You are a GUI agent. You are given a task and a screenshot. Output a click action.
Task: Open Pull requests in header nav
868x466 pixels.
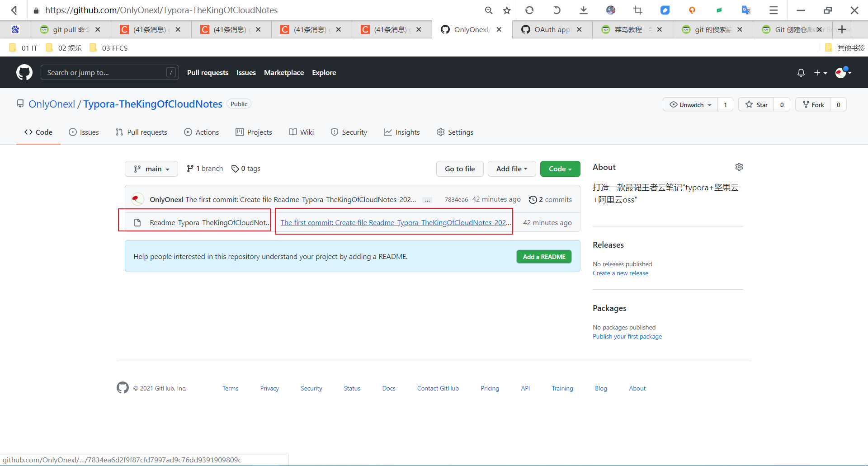[x=208, y=72]
